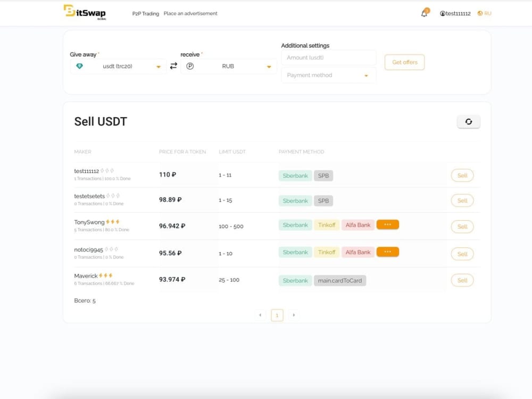Viewport: 532px width, 399px height.
Task: Click Tinkoff tag in TonySwong row
Action: pos(327,225)
